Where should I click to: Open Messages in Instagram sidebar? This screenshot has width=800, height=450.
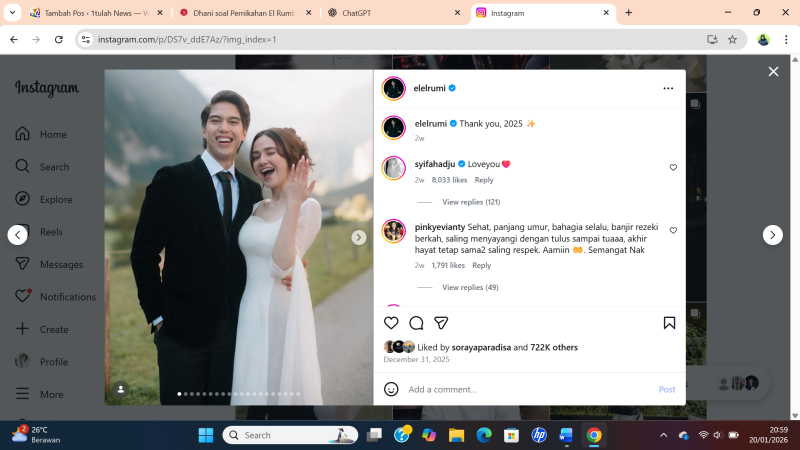coord(49,264)
